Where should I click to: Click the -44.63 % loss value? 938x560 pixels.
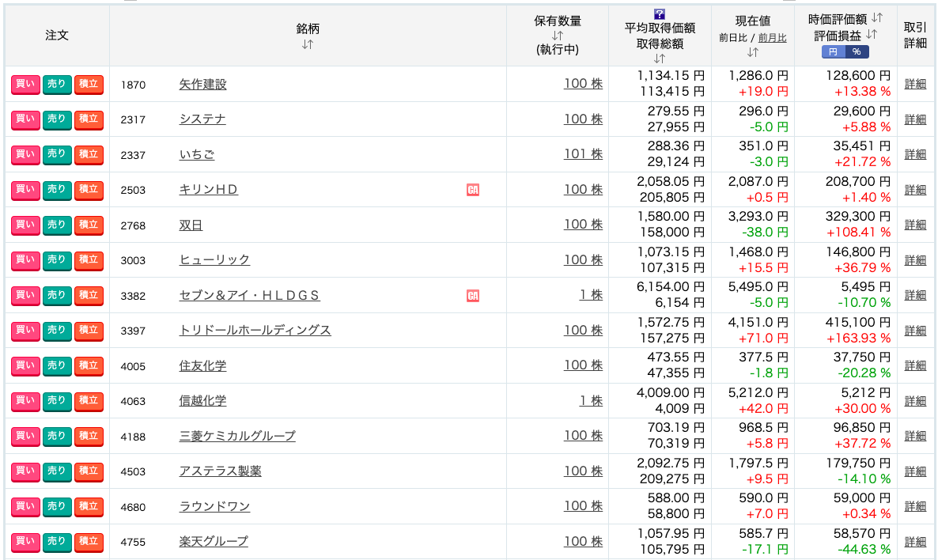pos(864,549)
